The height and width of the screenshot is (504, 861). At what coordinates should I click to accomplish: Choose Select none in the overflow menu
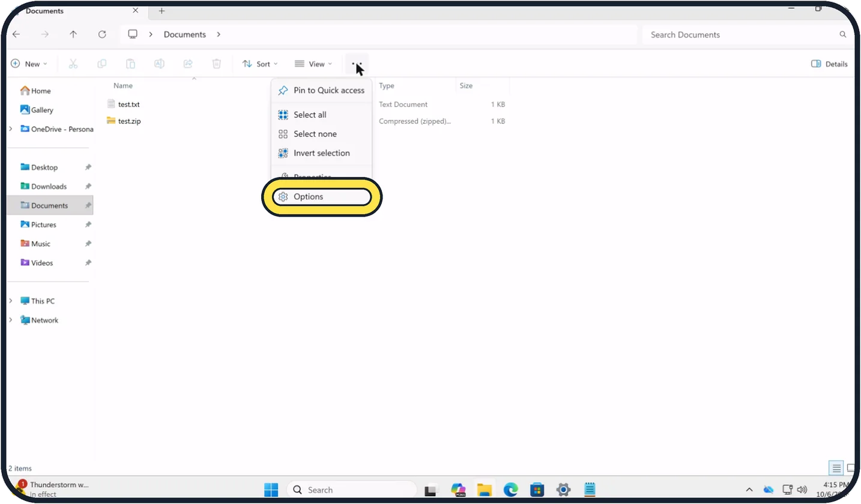point(322,134)
